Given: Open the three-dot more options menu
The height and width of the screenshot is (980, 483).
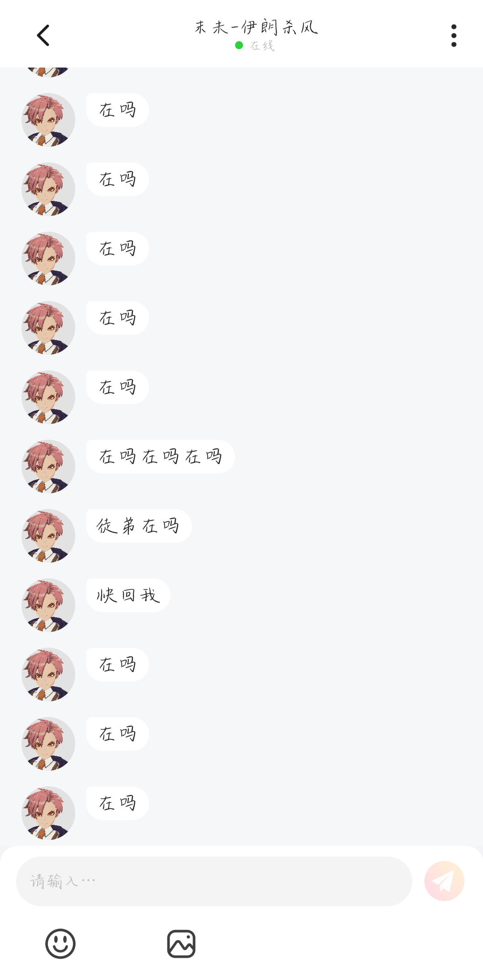Looking at the screenshot, I should click(454, 36).
